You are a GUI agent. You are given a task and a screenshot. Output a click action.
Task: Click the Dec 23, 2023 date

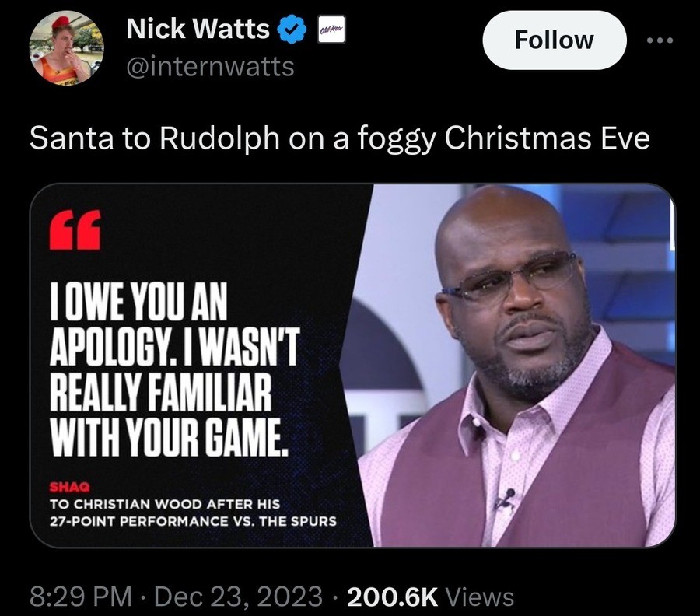point(238,597)
